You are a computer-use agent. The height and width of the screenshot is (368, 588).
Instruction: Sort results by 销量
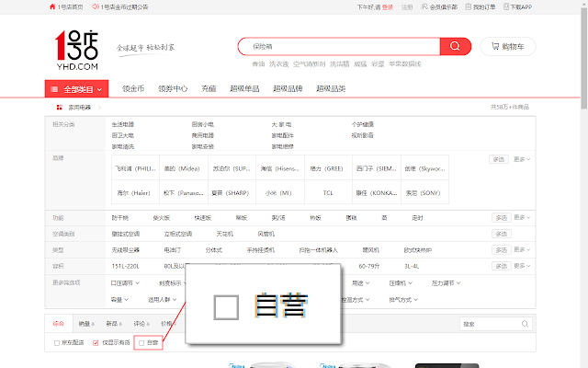86,323
